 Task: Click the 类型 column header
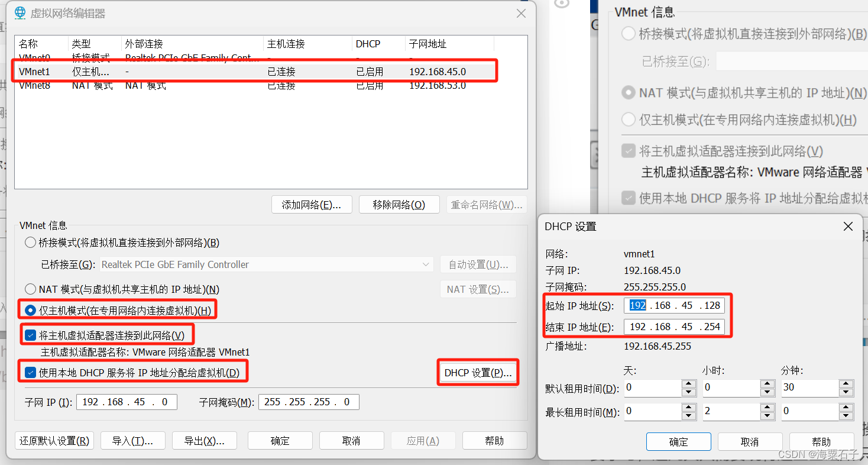click(95, 44)
